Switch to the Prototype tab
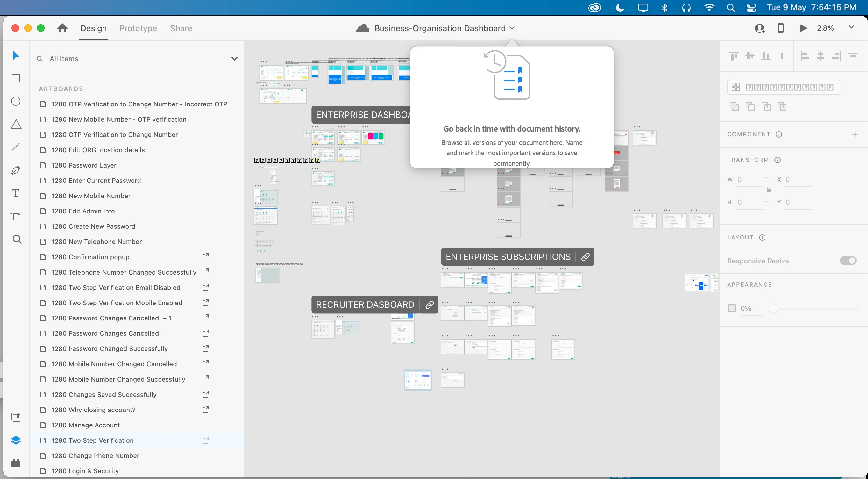 (138, 28)
